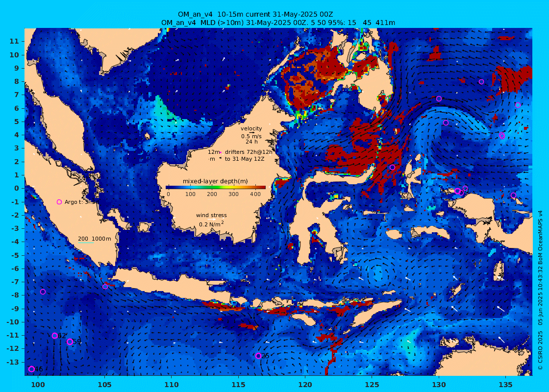Click the mixed-layer depth colorbar
The height and width of the screenshot is (392, 549).
(215, 187)
